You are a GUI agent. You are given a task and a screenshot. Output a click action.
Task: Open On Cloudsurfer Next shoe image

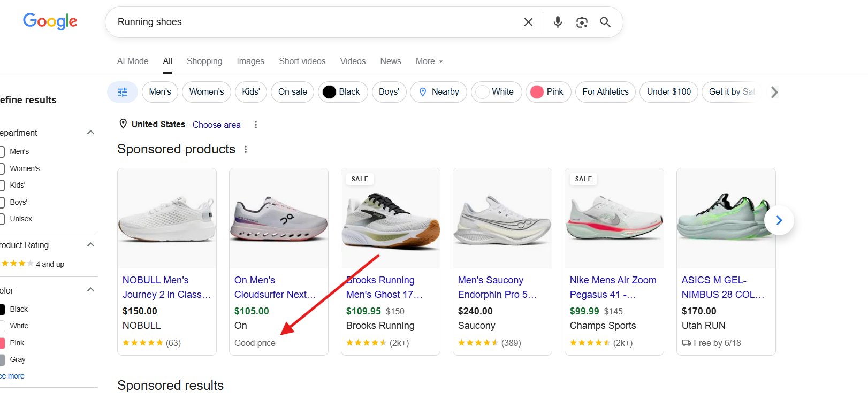[279, 218]
